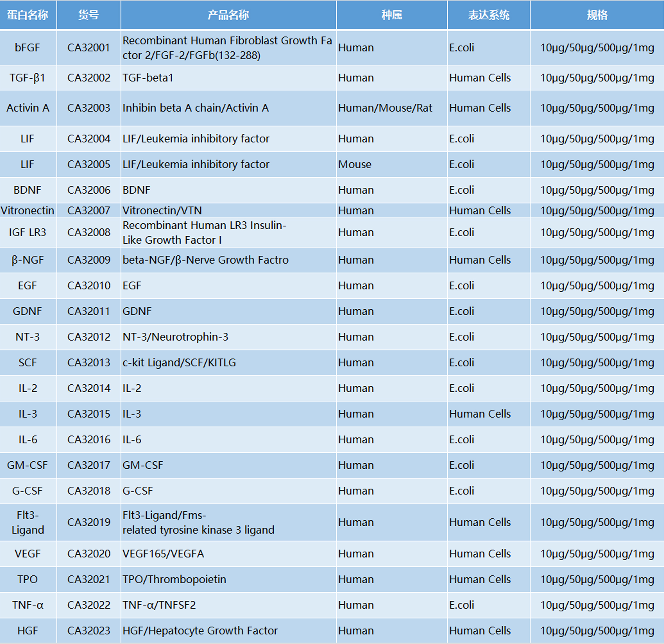Select catalog number CA32023
This screenshot has height=644, width=664.
tap(89, 631)
